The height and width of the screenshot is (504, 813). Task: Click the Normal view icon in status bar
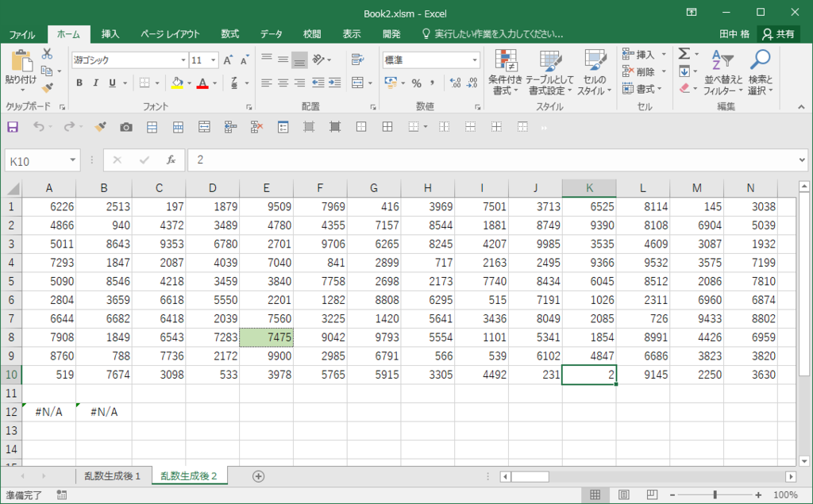[595, 494]
